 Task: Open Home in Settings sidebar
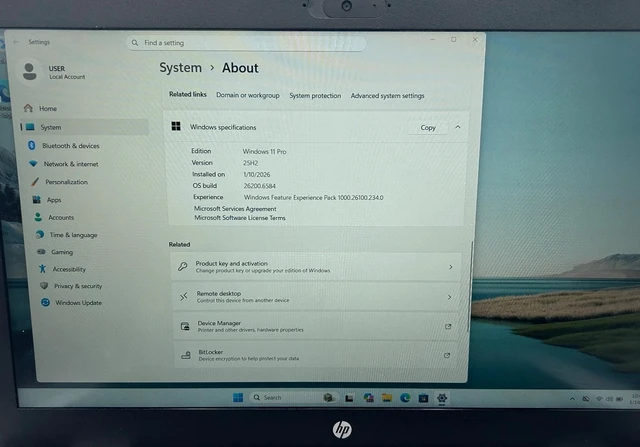click(x=48, y=109)
